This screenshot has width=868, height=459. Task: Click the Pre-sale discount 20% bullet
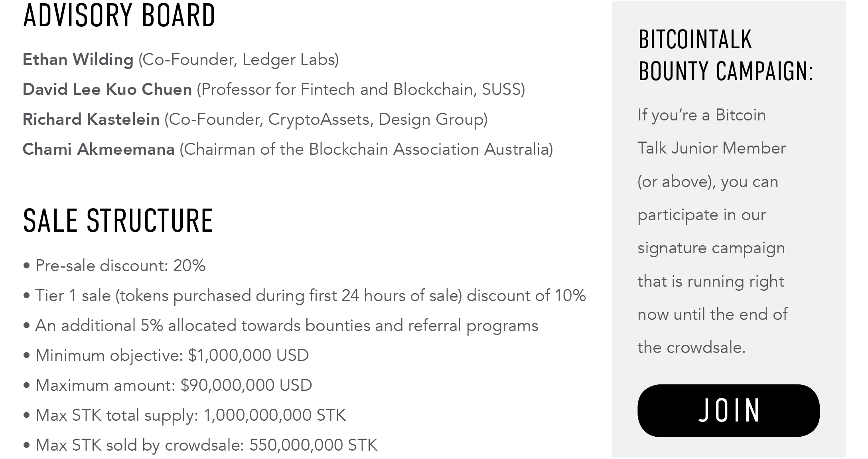[x=114, y=266]
